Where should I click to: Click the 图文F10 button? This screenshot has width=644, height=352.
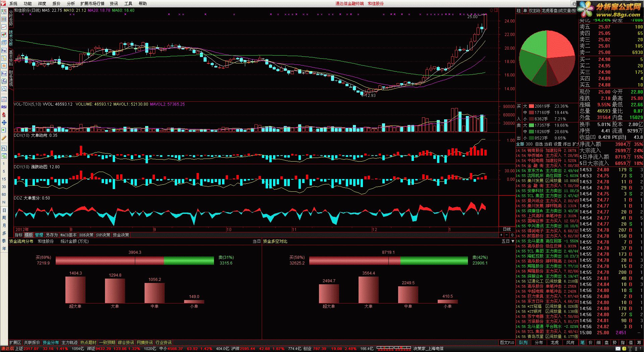[507, 343]
